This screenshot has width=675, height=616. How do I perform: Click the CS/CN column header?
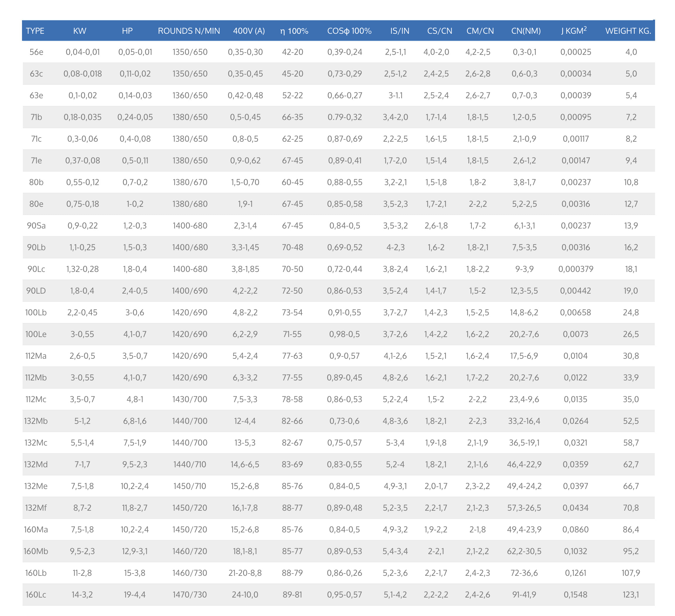[x=439, y=31]
